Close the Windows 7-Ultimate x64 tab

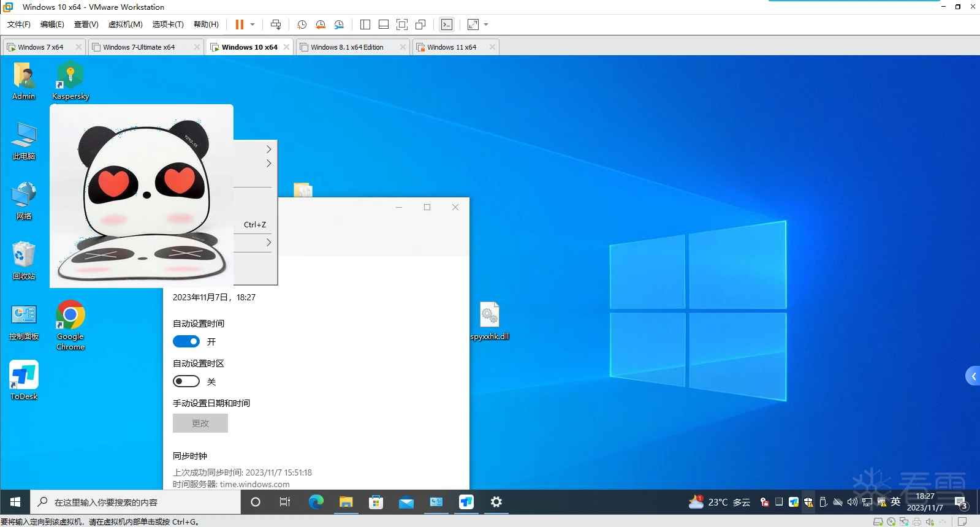click(x=197, y=47)
